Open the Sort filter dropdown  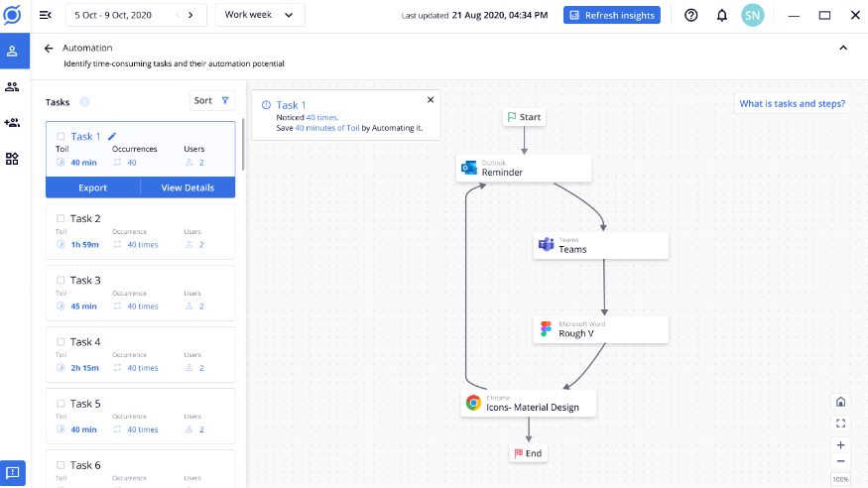coord(211,100)
